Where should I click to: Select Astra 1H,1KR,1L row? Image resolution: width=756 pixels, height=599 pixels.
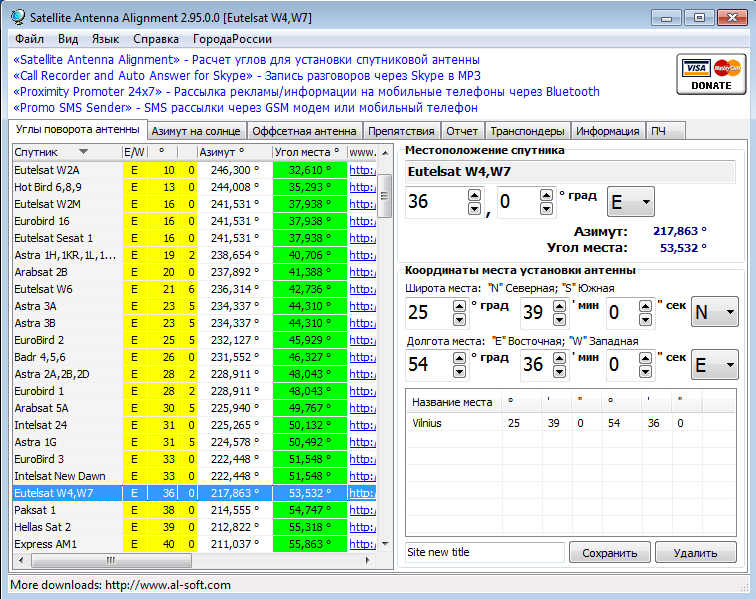point(195,255)
